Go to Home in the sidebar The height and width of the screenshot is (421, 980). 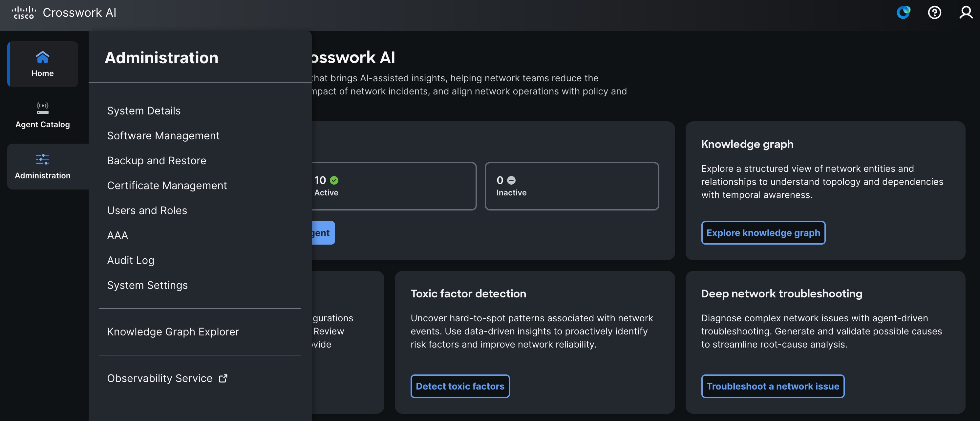point(43,64)
